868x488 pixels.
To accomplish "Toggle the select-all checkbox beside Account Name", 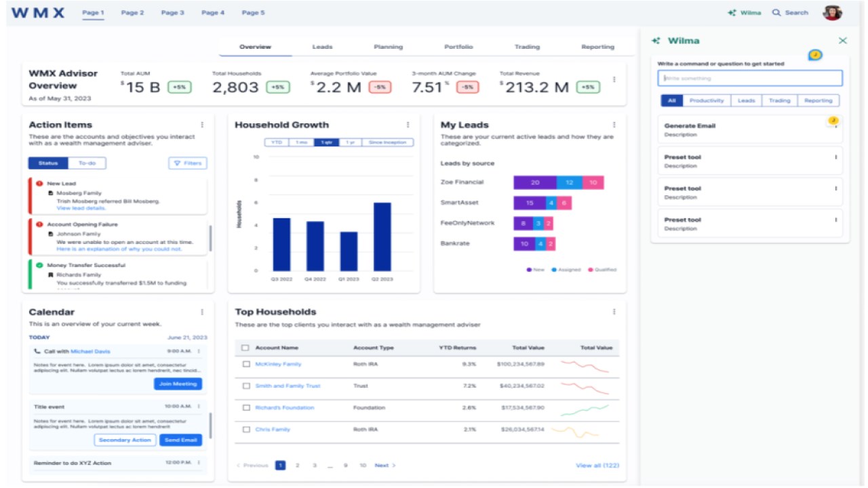I will click(245, 348).
